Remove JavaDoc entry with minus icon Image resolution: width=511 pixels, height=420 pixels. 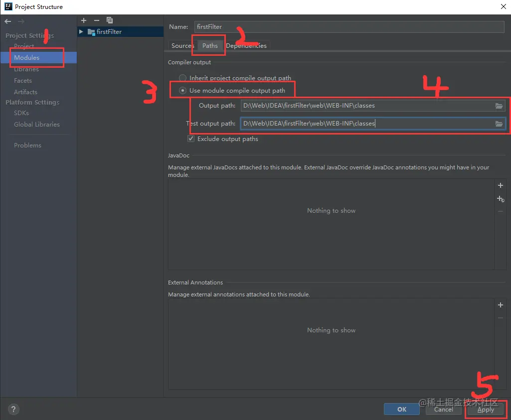pos(501,212)
